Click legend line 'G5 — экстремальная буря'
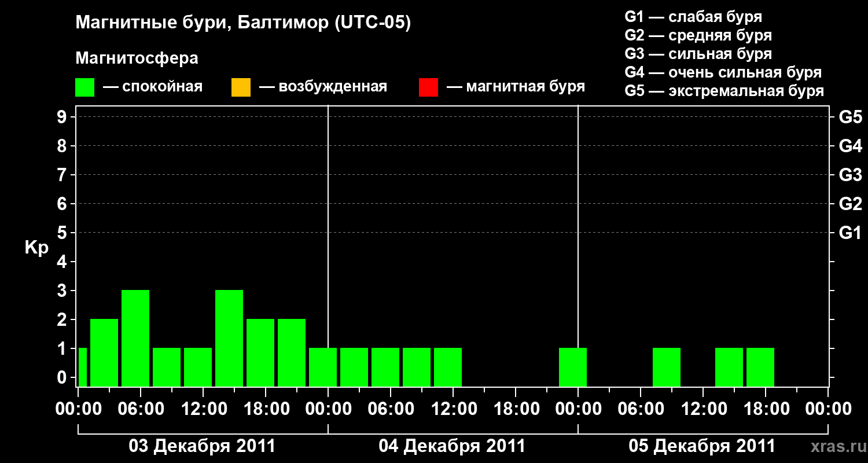The height and width of the screenshot is (463, 868). (x=724, y=91)
